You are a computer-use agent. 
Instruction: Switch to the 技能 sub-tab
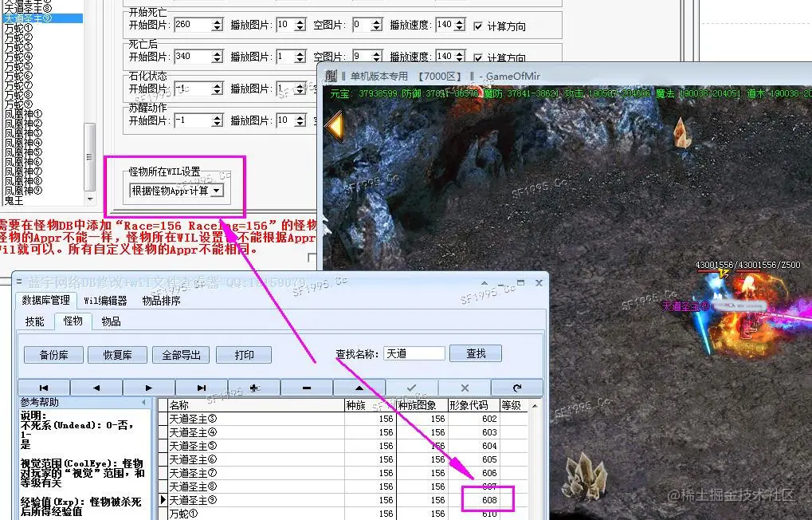coord(35,321)
